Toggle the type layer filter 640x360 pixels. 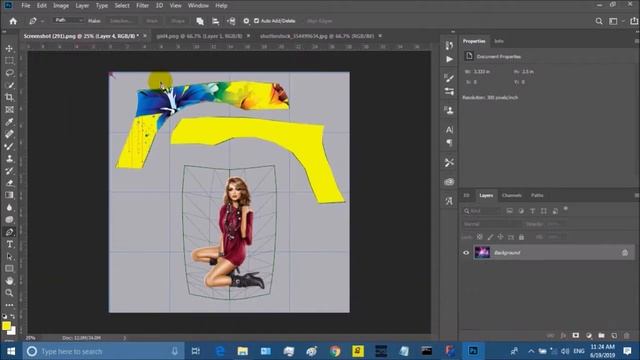532,211
